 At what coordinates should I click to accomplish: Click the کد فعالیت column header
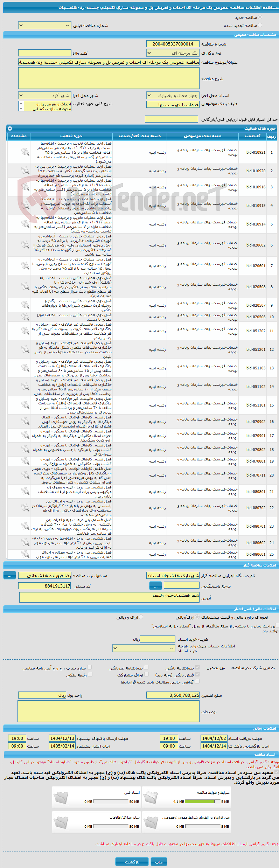[253, 136]
